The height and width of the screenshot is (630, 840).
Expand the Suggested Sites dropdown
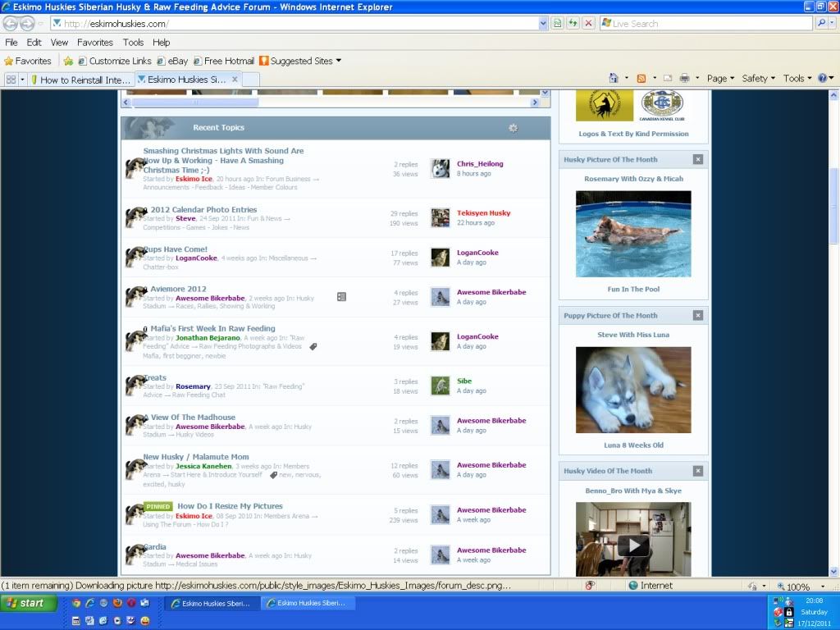pos(339,61)
